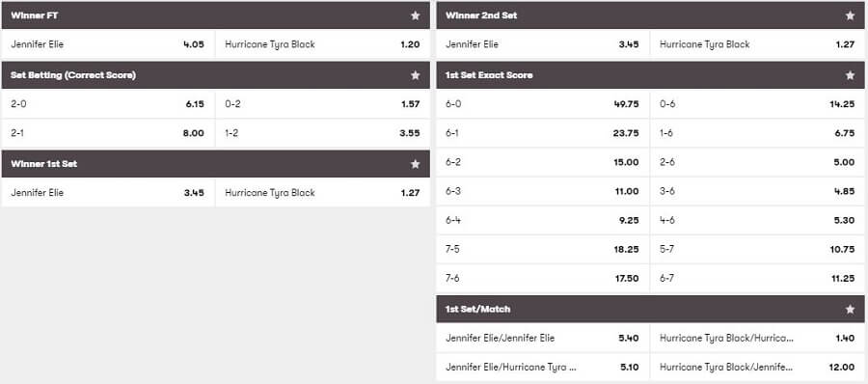This screenshot has height=384, width=868.
Task: Pick set score 2-0 at 6.15
Action: click(108, 103)
